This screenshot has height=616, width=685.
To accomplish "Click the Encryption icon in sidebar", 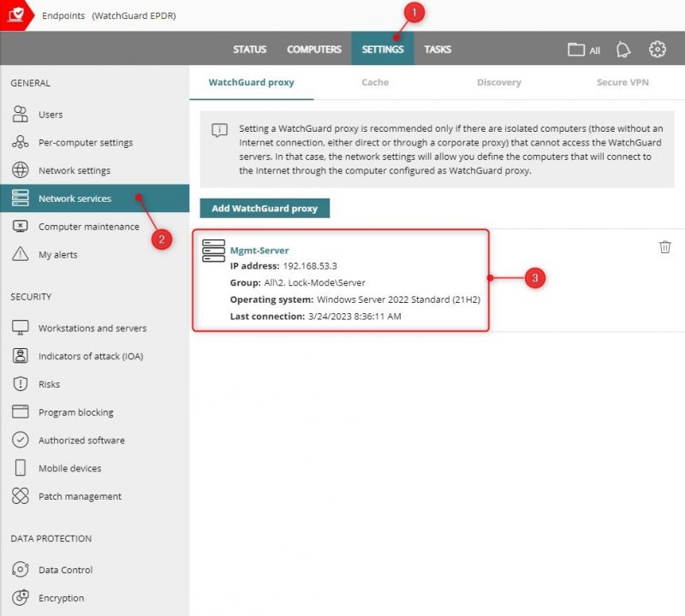I will [19, 598].
